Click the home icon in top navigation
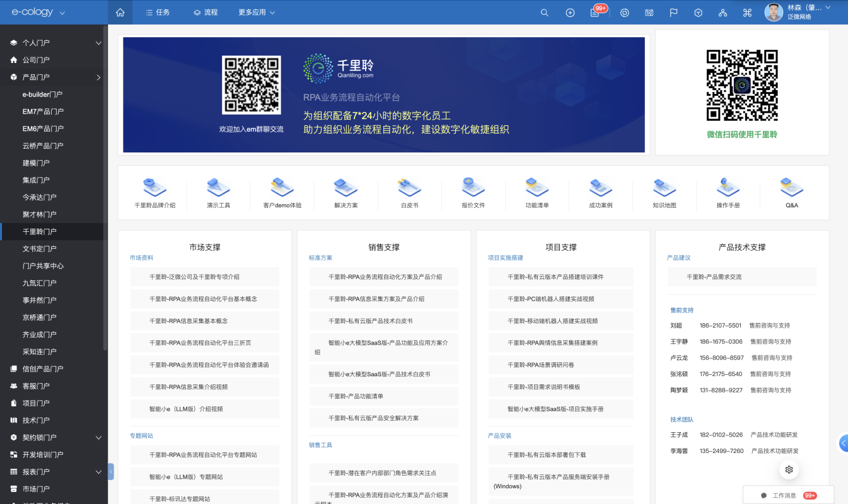 pos(120,13)
